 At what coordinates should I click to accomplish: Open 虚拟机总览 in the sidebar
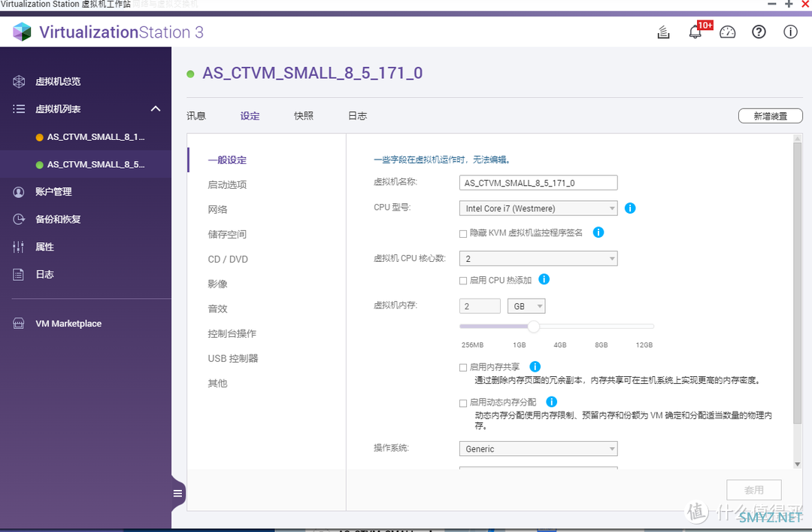(x=56, y=81)
